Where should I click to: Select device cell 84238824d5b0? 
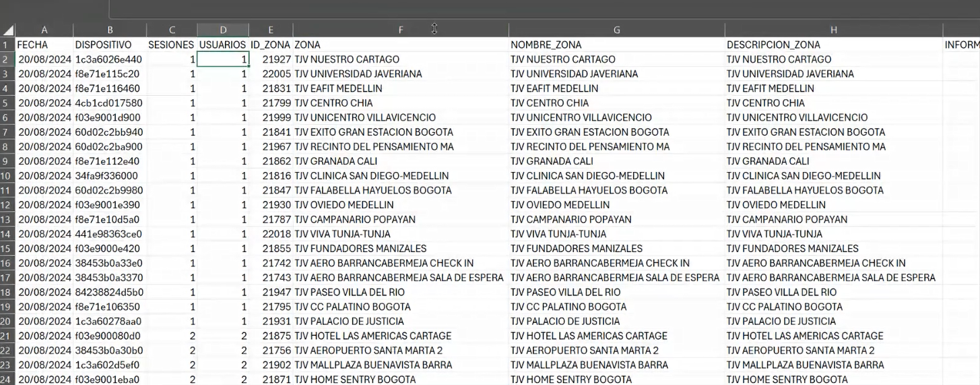coord(110,293)
